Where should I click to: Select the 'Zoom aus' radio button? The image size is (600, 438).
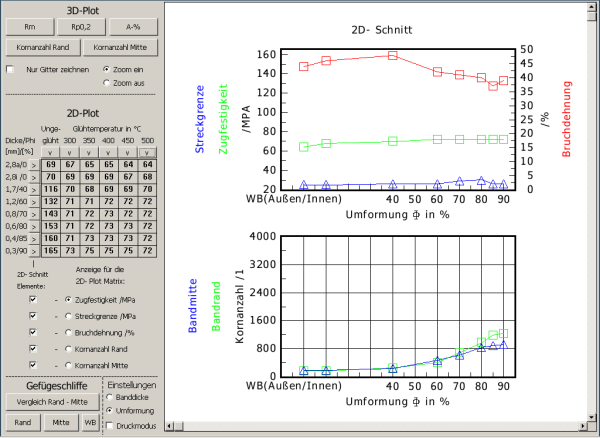(x=107, y=82)
